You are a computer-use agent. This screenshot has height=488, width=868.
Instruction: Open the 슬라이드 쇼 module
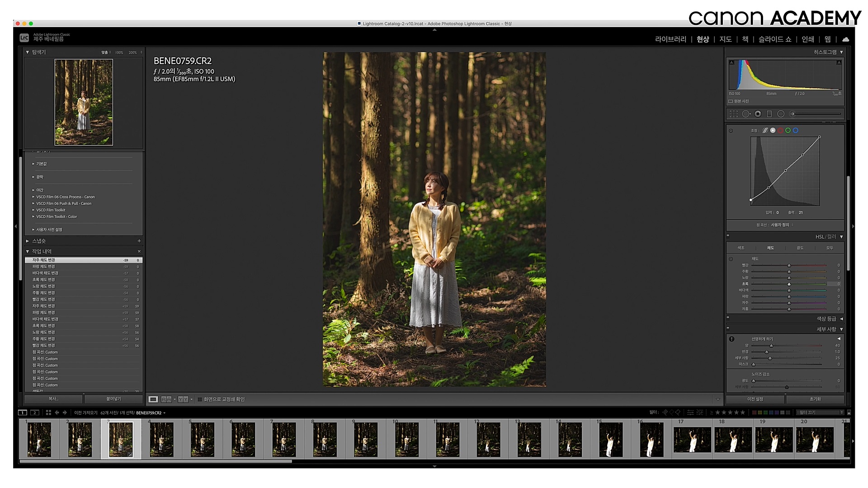coord(775,39)
